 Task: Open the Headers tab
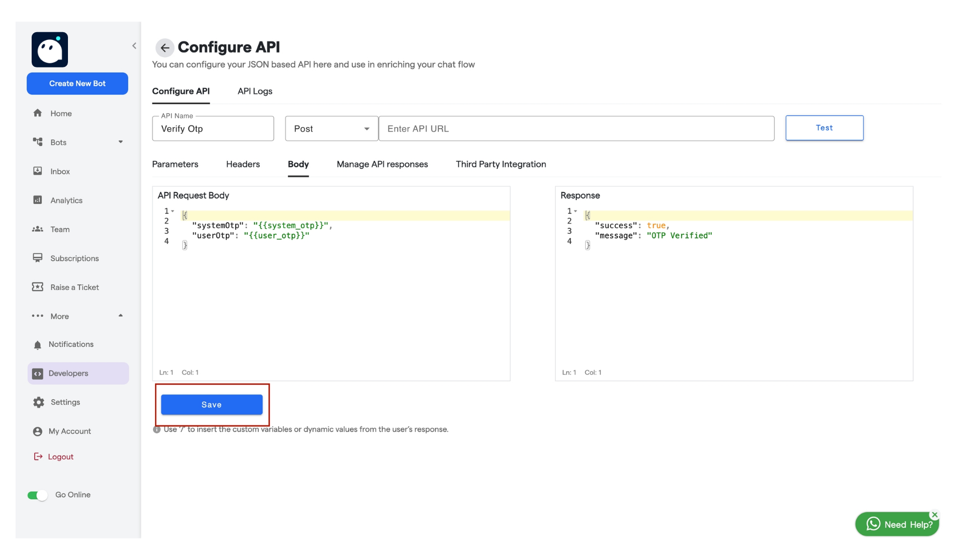point(242,164)
